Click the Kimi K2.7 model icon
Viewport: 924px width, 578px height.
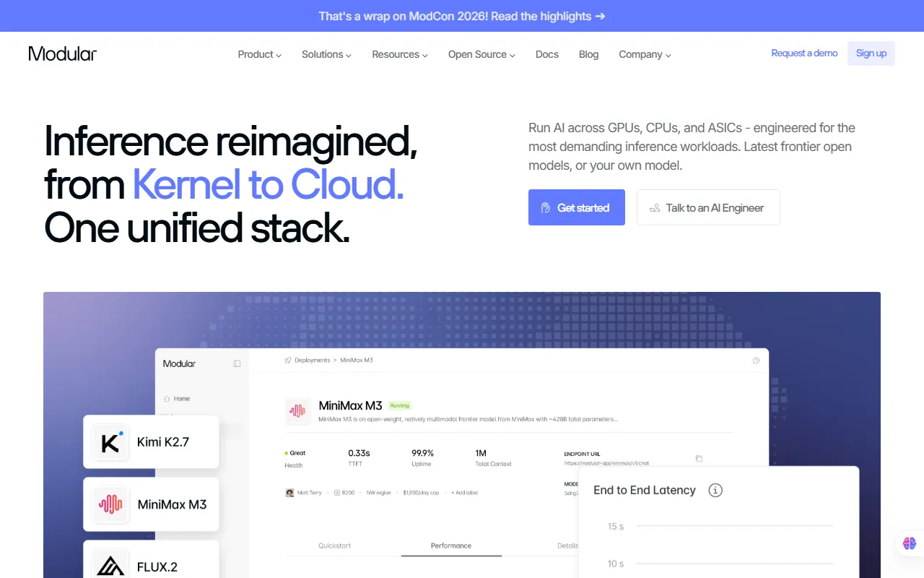110,442
